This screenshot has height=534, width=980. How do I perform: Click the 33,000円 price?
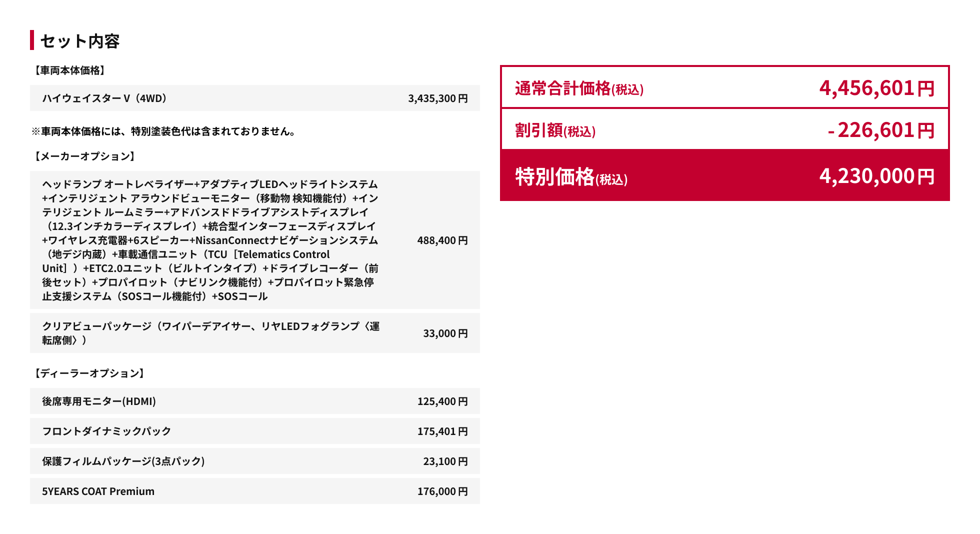445,333
